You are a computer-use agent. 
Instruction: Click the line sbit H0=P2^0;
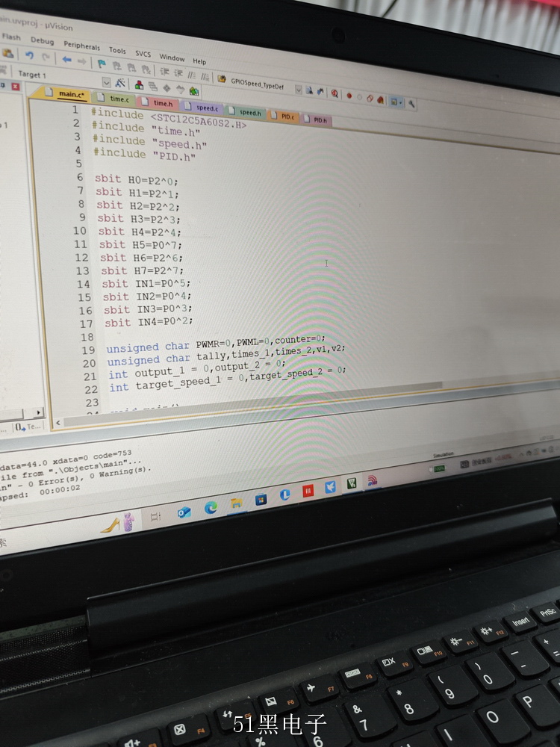coord(136,180)
